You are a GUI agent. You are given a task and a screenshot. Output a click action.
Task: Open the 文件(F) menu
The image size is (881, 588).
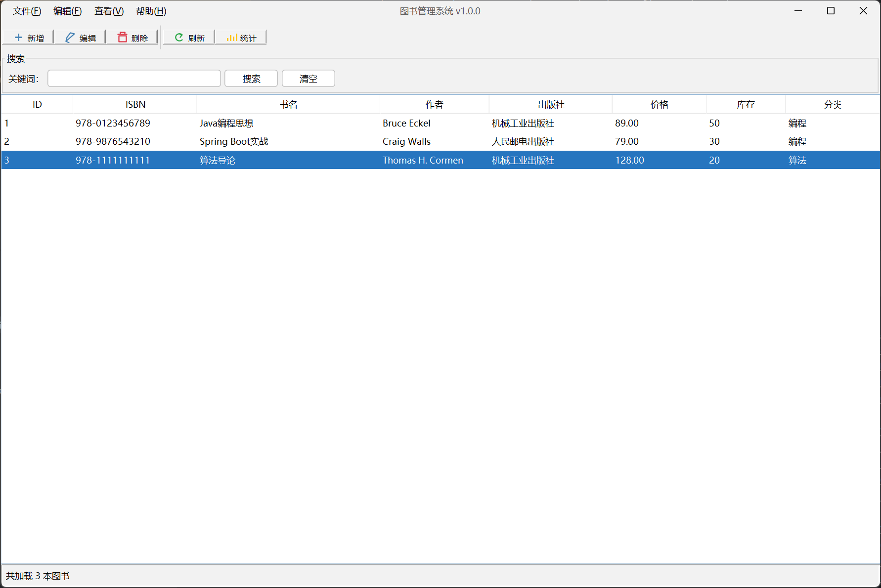point(27,11)
